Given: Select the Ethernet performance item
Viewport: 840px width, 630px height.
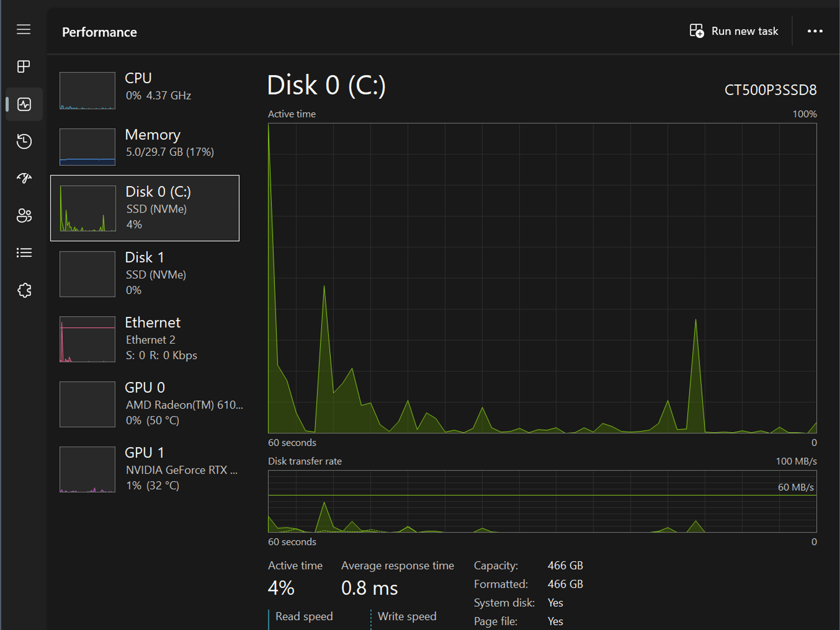Looking at the screenshot, I should pos(145,339).
